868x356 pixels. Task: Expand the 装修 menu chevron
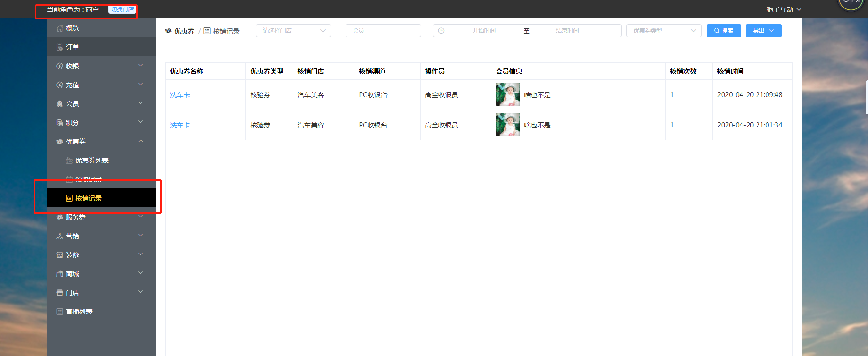click(140, 254)
